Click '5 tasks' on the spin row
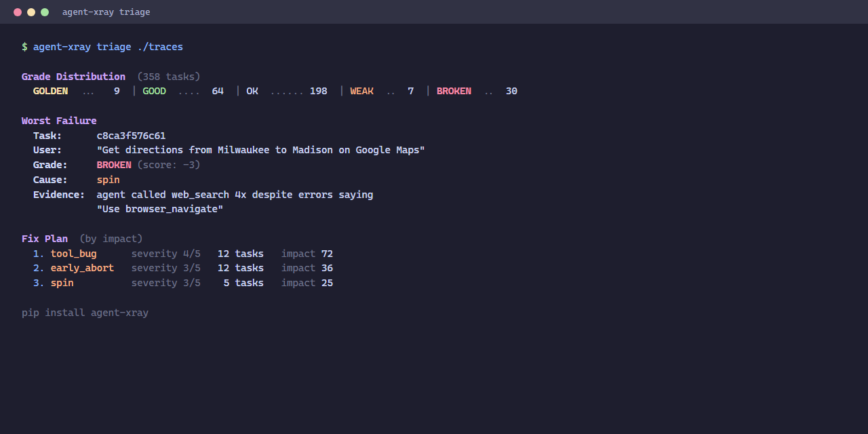The image size is (868, 434). point(243,283)
